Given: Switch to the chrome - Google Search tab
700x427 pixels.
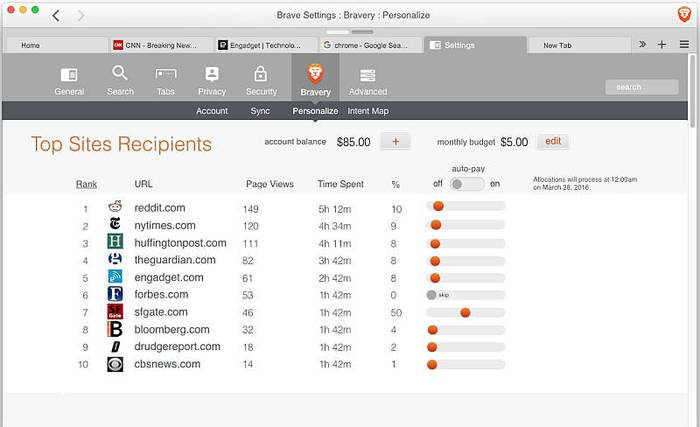Looking at the screenshot, I should click(x=370, y=45).
